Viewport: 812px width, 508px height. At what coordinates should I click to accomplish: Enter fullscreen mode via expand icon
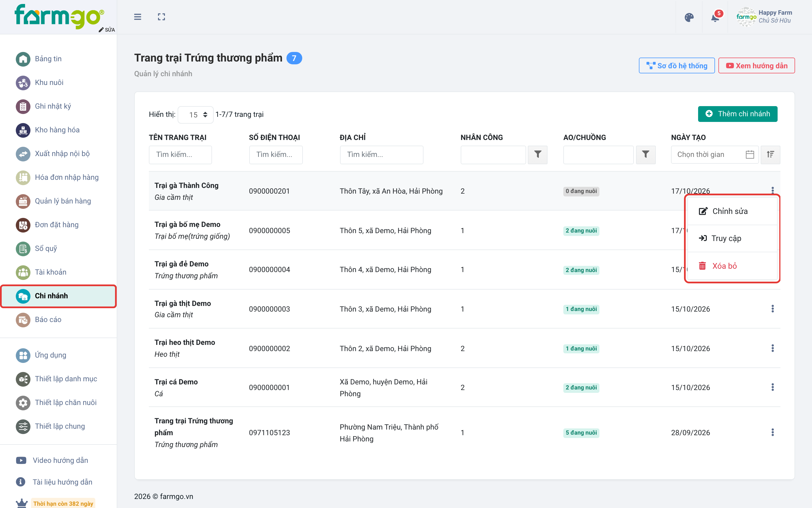pyautogui.click(x=161, y=17)
